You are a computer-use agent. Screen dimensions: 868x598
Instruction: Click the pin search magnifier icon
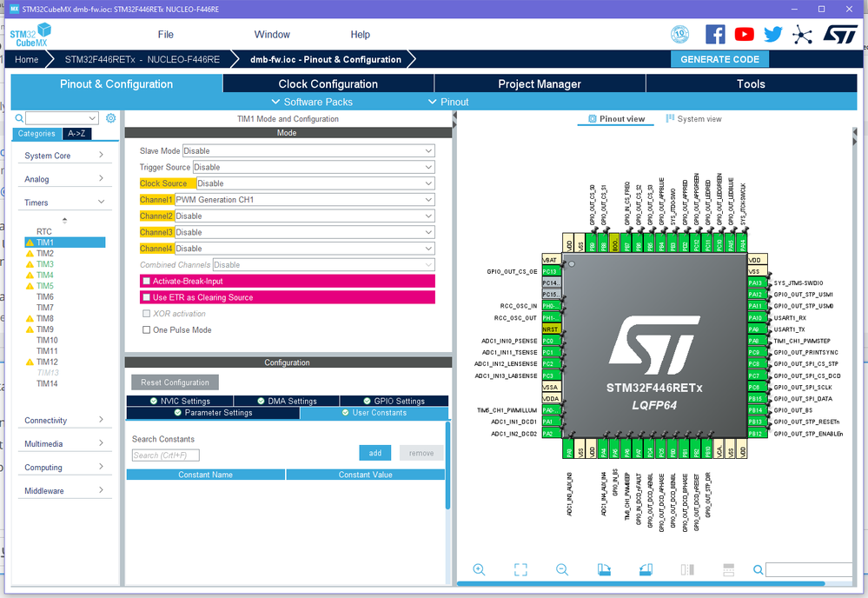pyautogui.click(x=758, y=570)
